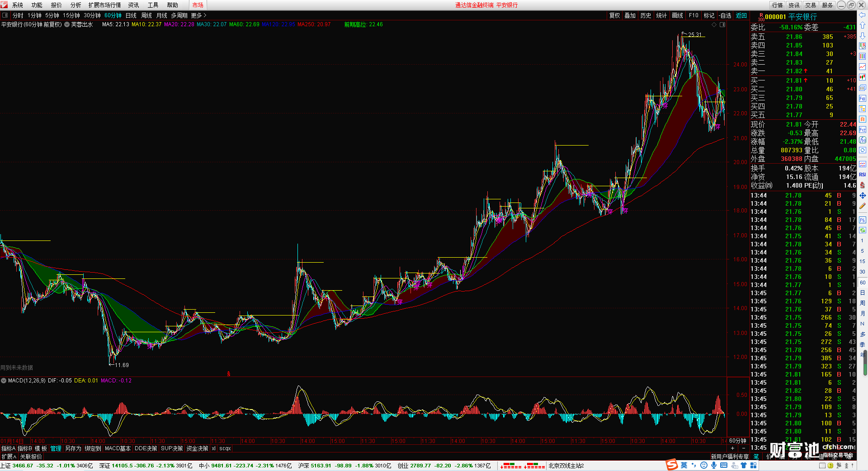The image size is (868, 471).
Task: Select the pencil drawing tool icon
Action: coord(863,206)
